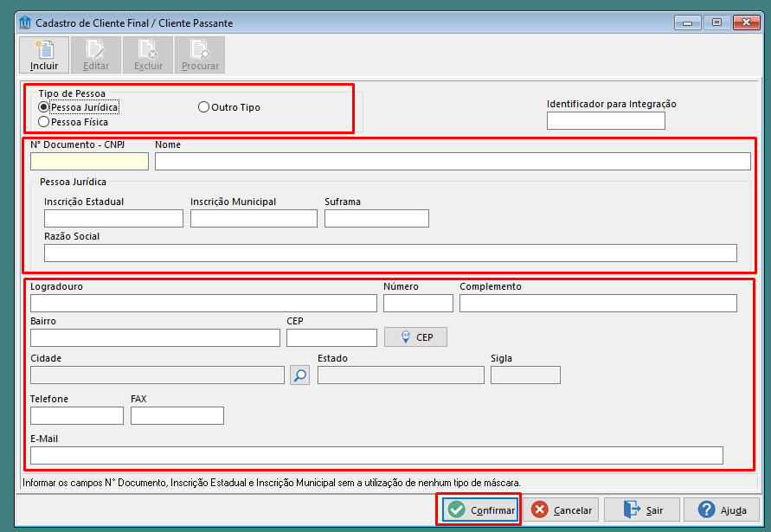The image size is (771, 532).
Task: Click the N° Documento - CNPJ field
Action: click(x=89, y=161)
